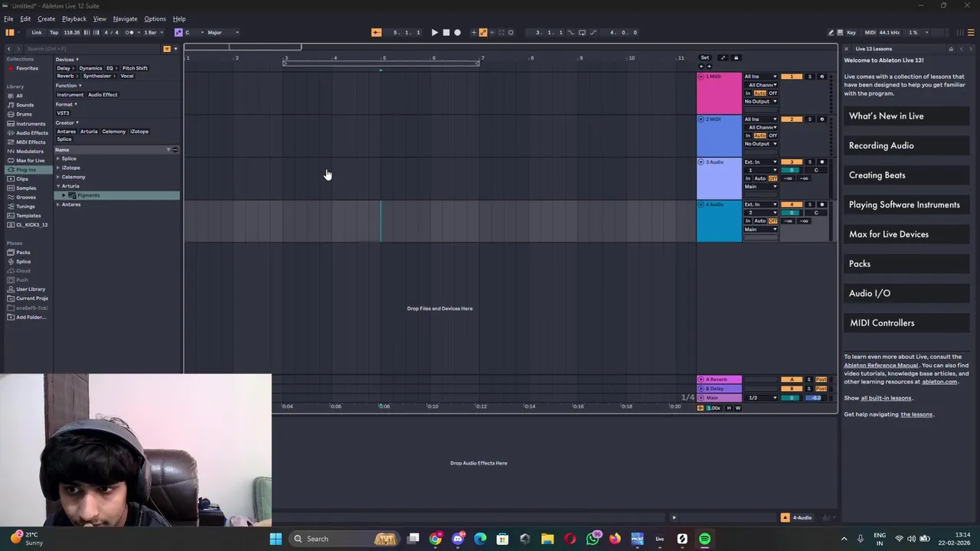Image resolution: width=980 pixels, height=551 pixels.
Task: Open the Templates library category
Action: pos(28,215)
